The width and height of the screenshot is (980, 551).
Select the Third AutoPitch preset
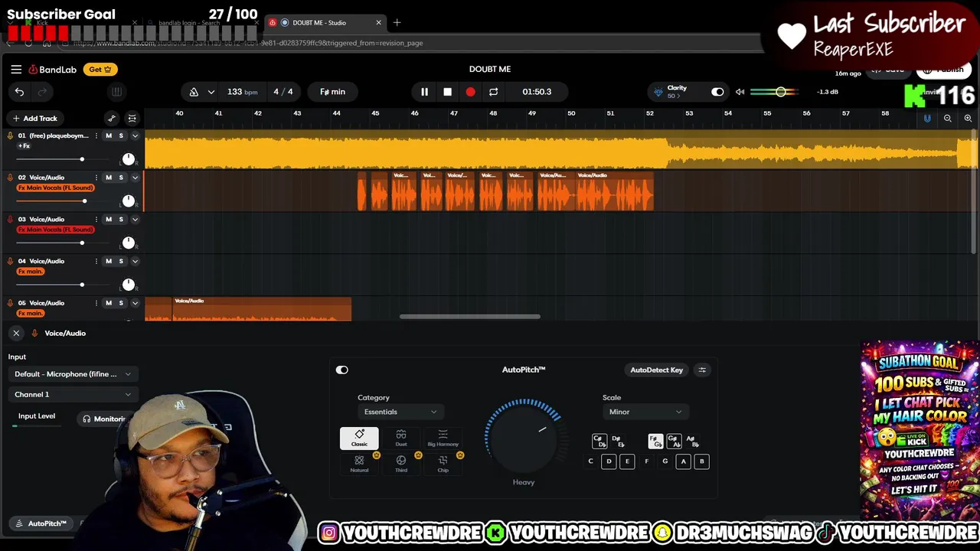401,464
